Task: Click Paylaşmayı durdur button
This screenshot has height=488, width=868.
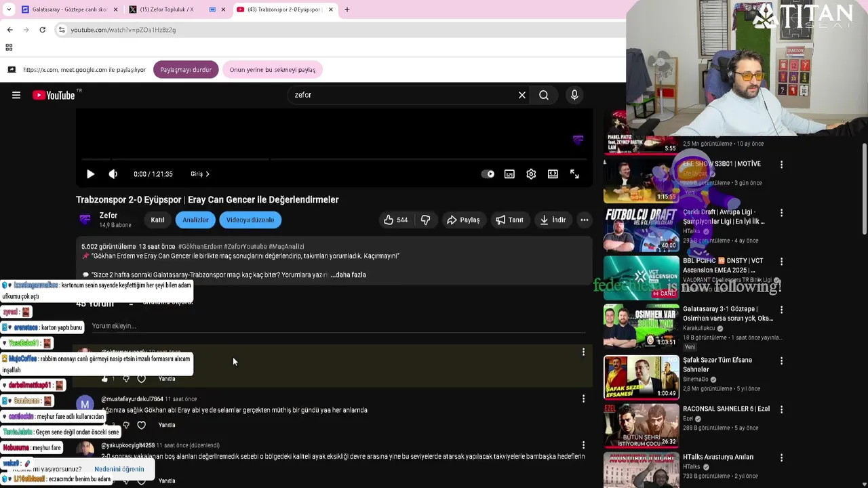Action: (x=186, y=70)
